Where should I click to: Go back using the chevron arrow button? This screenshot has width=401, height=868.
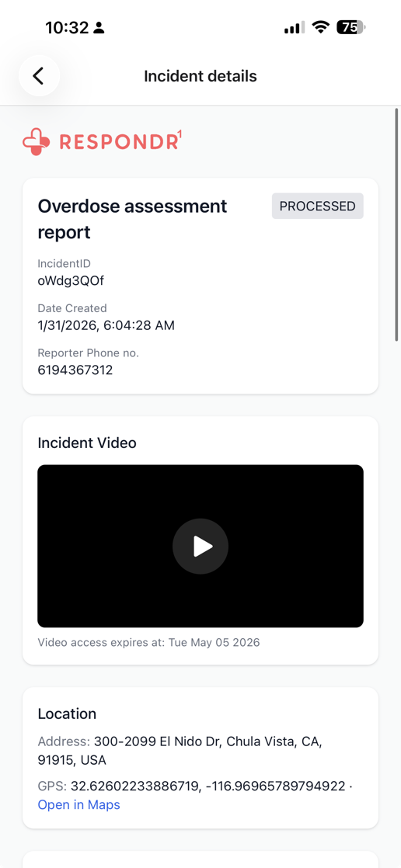(x=38, y=76)
